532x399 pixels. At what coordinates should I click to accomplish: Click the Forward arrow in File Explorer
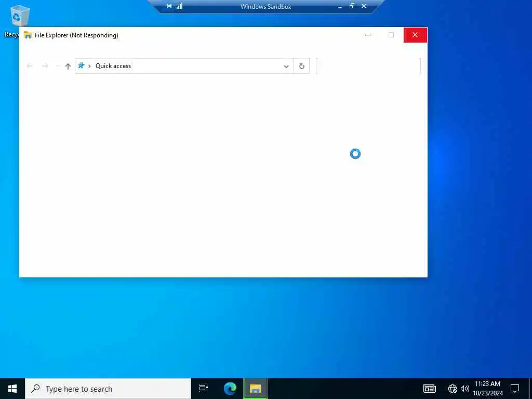tap(45, 66)
